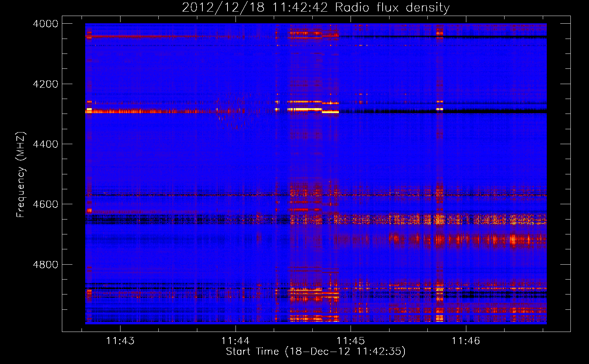Image resolution: width=589 pixels, height=364 pixels.
Task: Click the 11:45 time tick label
Action: coord(351,341)
